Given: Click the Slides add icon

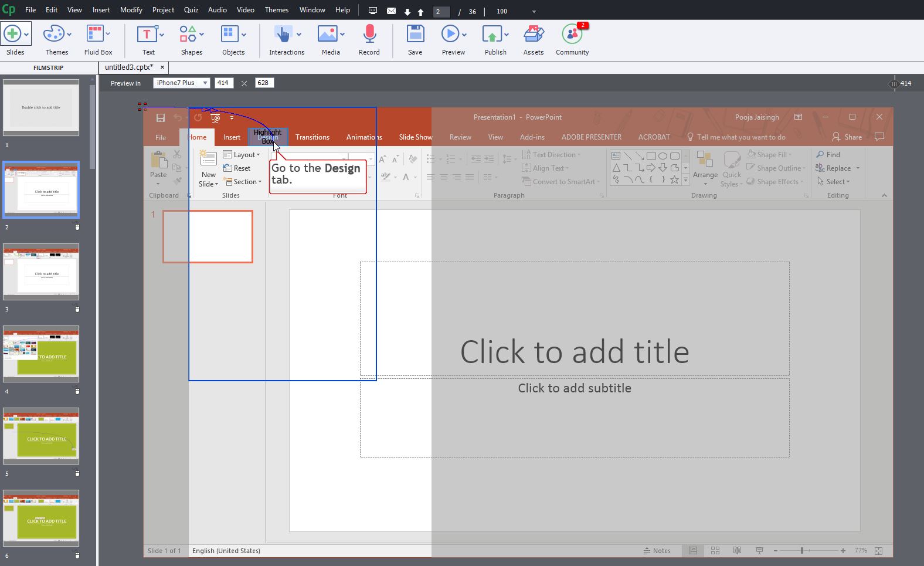Looking at the screenshot, I should (13, 34).
